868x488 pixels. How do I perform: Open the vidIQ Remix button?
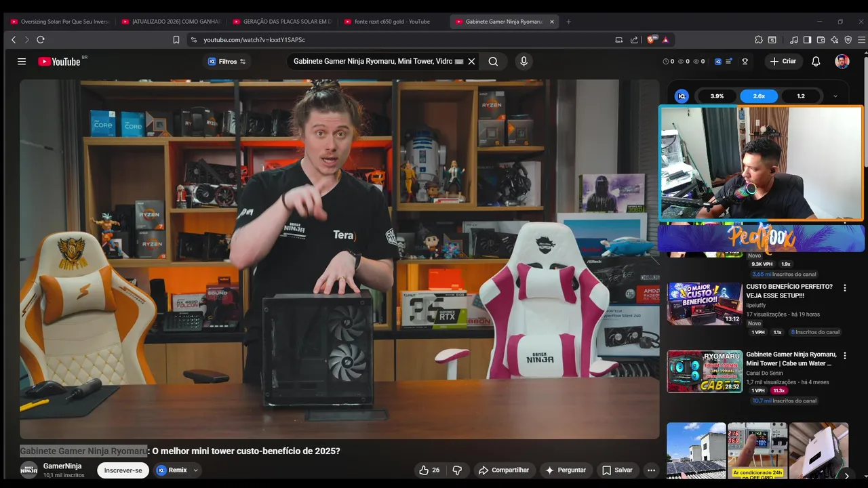pos(172,470)
